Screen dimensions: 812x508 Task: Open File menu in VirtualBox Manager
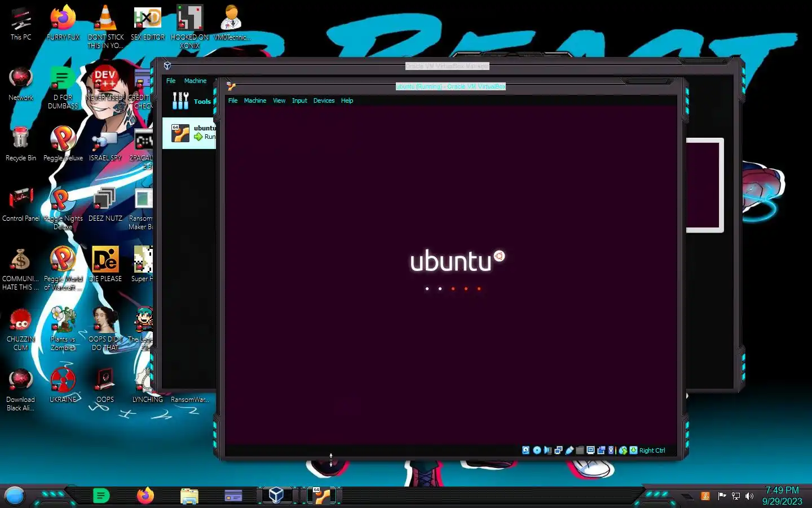click(171, 81)
